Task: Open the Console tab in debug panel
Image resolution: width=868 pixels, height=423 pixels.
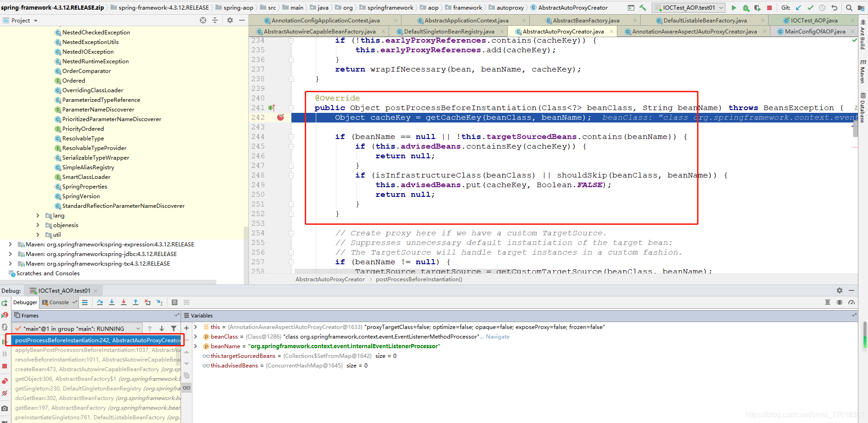Action: click(59, 302)
